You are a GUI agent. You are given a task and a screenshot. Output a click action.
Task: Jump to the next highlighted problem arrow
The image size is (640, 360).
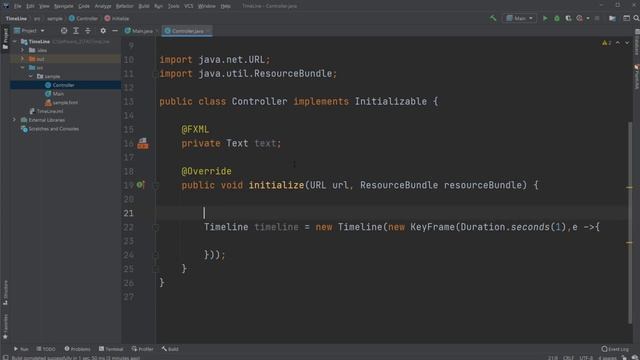click(627, 43)
